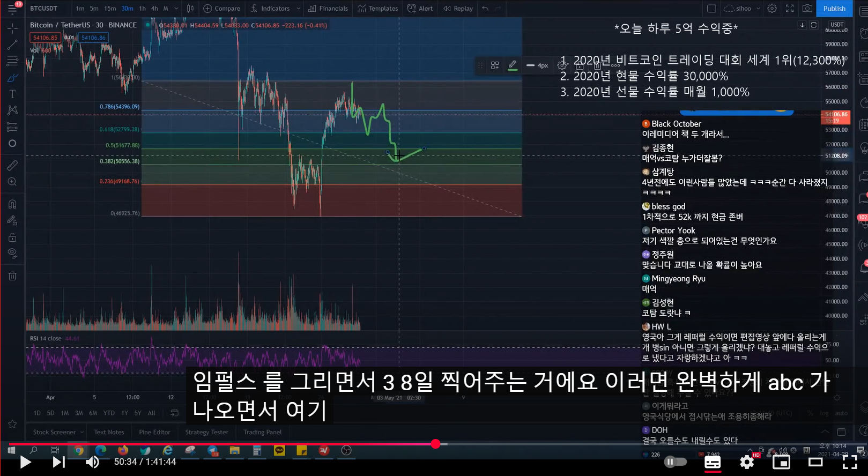Screen dimensions: 868x476
Task: Open drawing templates in floating toolbar
Action: [x=495, y=65]
